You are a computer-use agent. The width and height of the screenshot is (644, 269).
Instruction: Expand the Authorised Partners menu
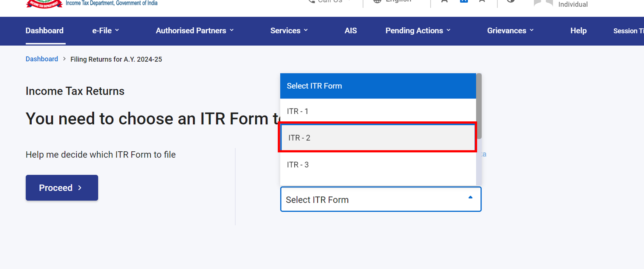pos(195,31)
